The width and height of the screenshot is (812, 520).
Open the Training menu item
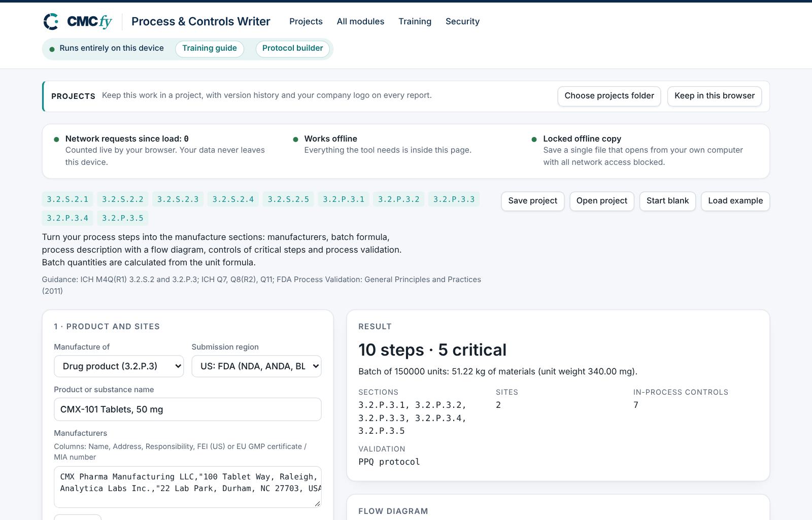tap(415, 21)
